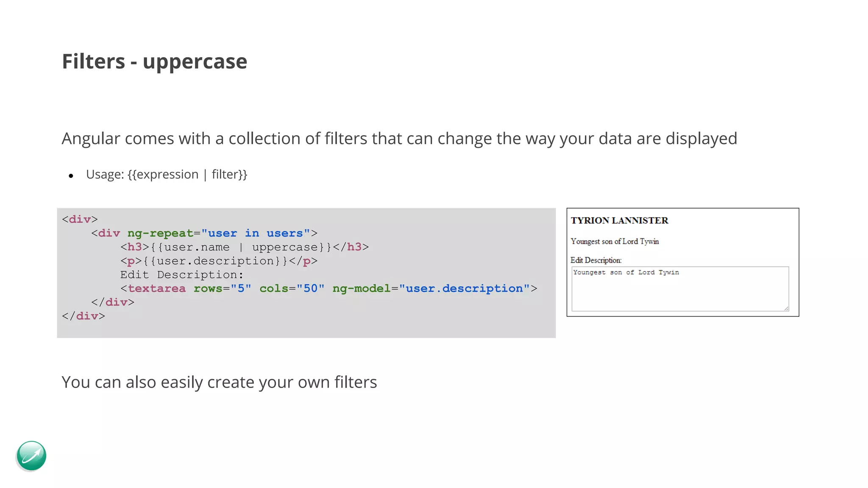
Task: Click the green arrow logo icon
Action: [x=31, y=456]
